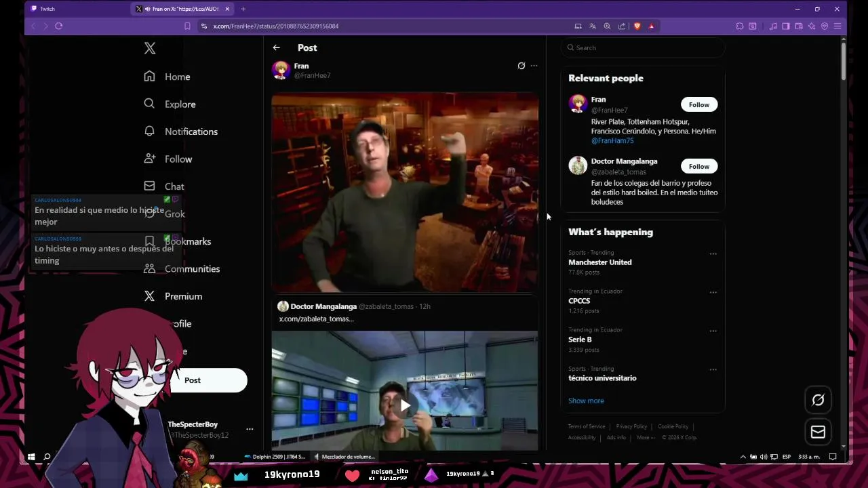This screenshot has height=488, width=868.
Task: Open the browser hamburger menu
Action: [837, 26]
